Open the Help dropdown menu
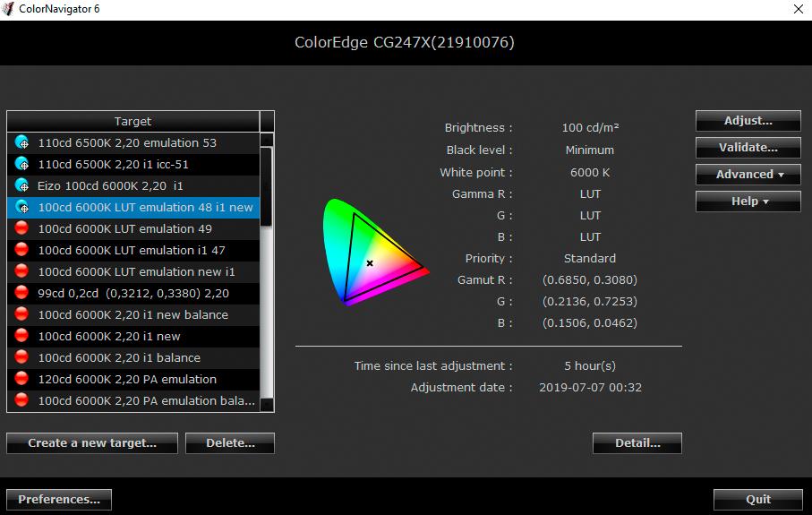Image resolution: width=812 pixels, height=515 pixels. (748, 202)
